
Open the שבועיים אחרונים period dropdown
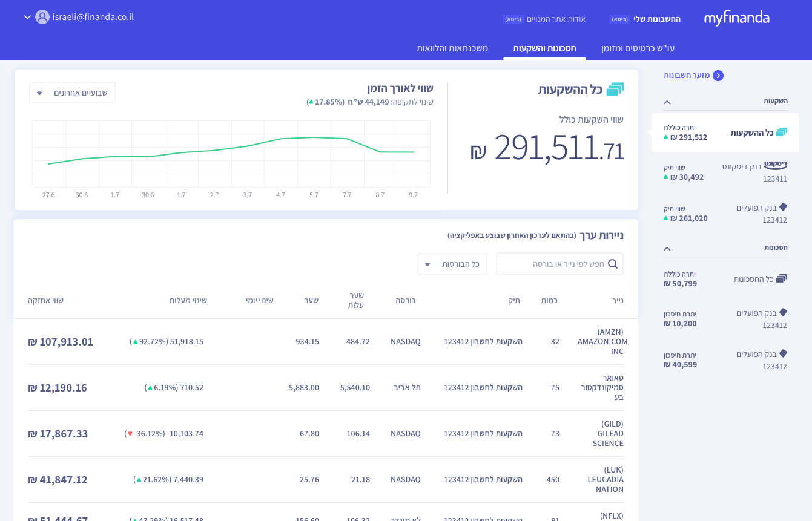click(72, 93)
